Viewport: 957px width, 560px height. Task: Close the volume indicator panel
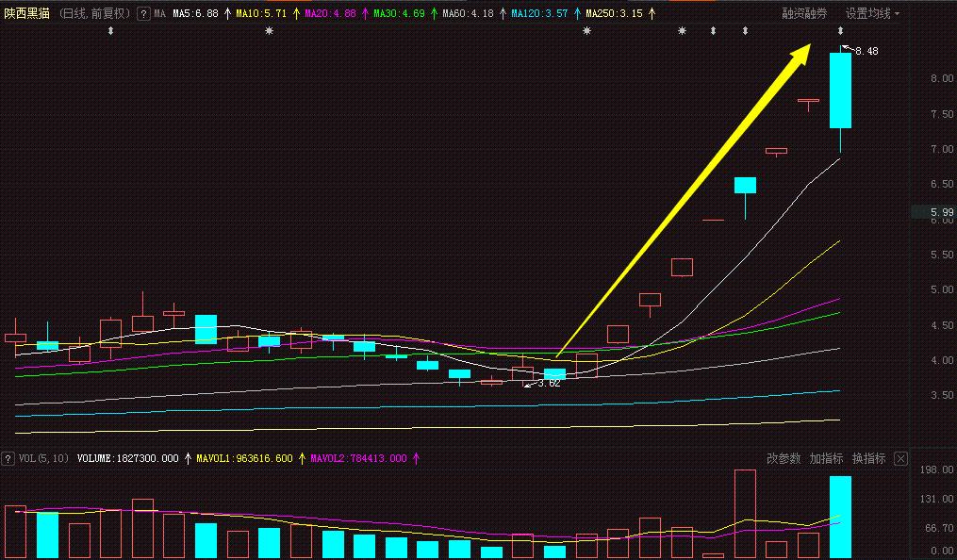coord(900,459)
